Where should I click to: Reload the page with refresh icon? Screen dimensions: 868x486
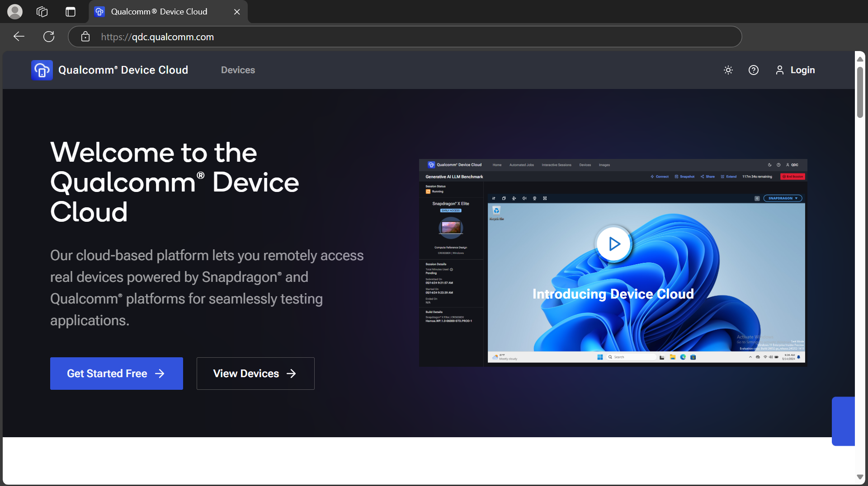pyautogui.click(x=49, y=37)
